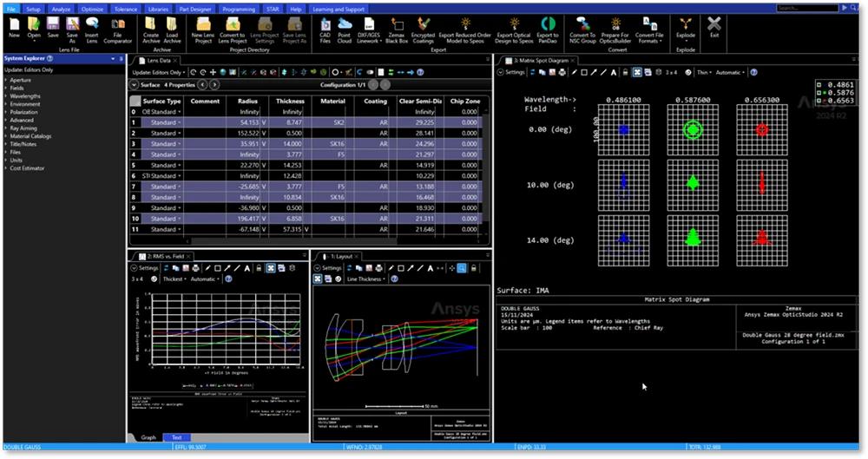Refresh the RMS vs. Field window

(x=166, y=268)
